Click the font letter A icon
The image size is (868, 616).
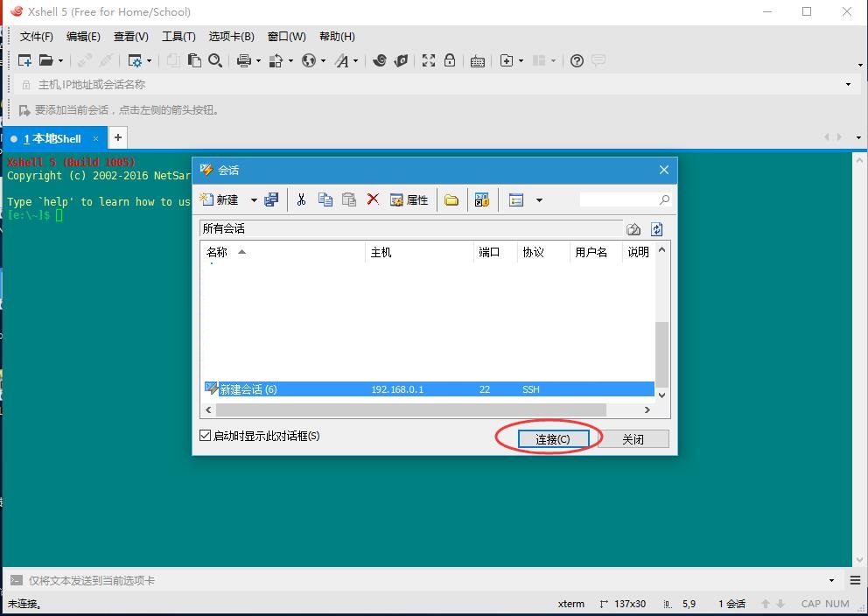[341, 60]
